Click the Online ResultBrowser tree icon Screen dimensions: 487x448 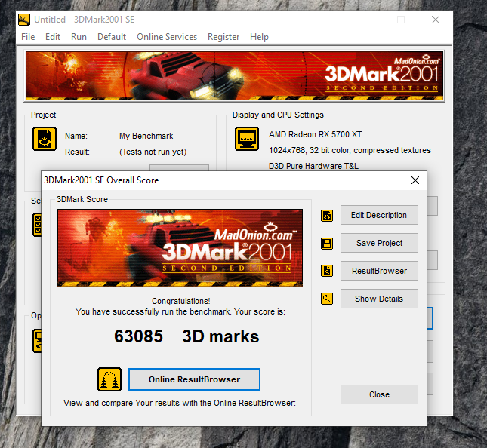pyautogui.click(x=109, y=379)
